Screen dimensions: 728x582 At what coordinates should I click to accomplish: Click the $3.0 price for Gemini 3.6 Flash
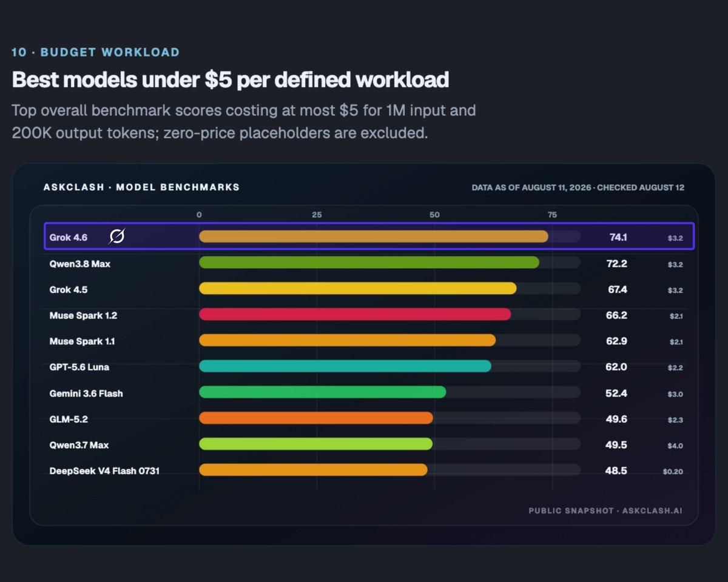(676, 394)
